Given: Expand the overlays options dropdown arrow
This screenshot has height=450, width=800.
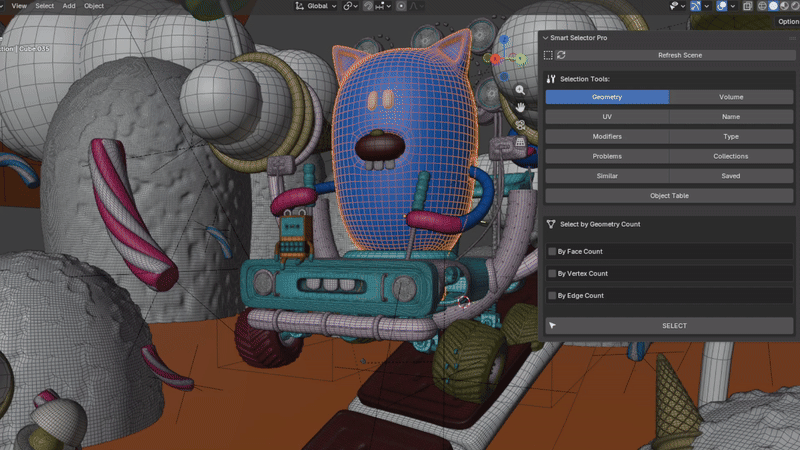Looking at the screenshot, I should tap(732, 6).
